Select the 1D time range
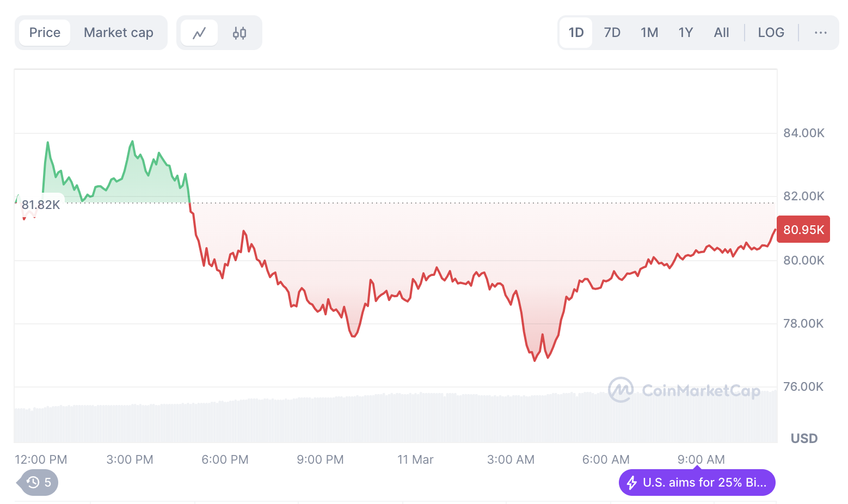Screen dimensions: 848x504 coord(576,33)
